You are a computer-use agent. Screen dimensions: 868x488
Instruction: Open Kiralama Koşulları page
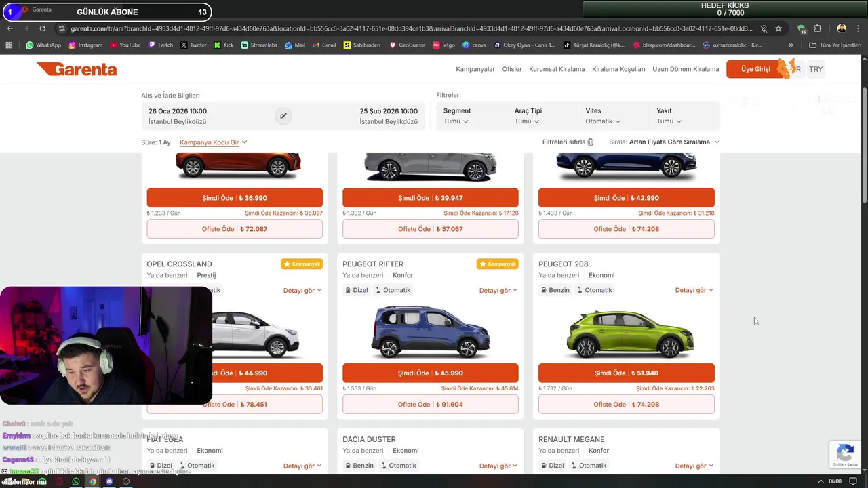[618, 69]
